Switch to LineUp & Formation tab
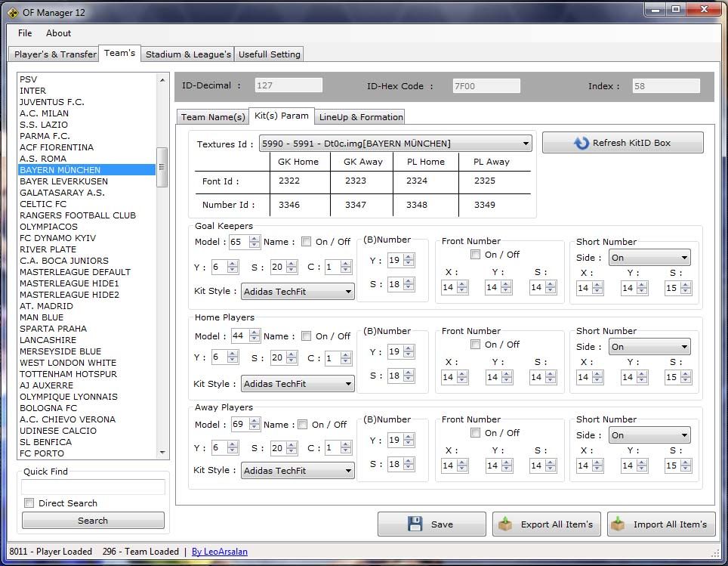The image size is (728, 566). pos(360,117)
